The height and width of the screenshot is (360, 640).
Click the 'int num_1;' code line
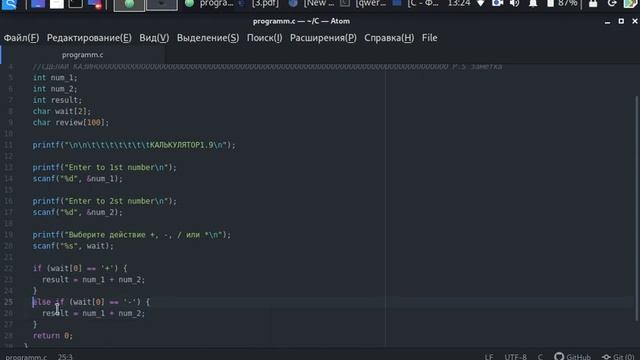point(55,78)
